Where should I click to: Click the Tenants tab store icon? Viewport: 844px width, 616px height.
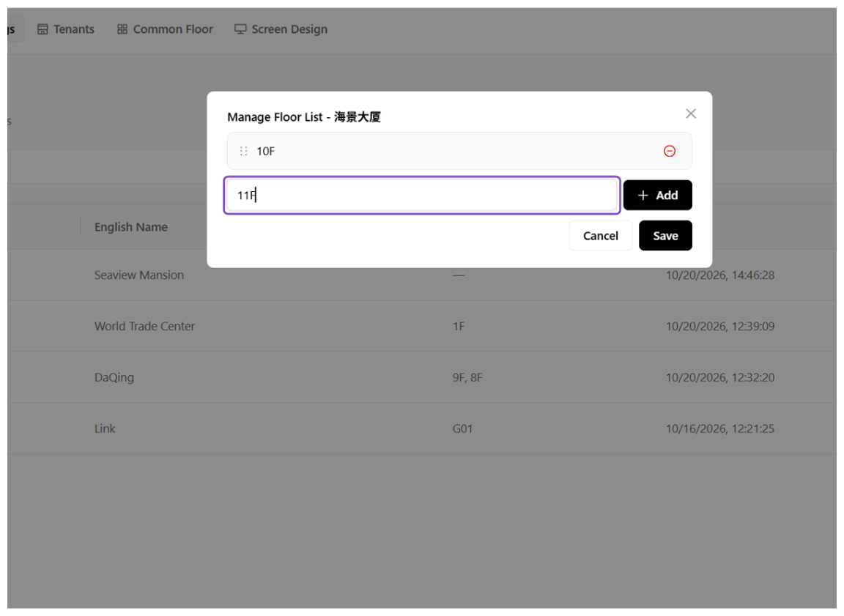(42, 29)
